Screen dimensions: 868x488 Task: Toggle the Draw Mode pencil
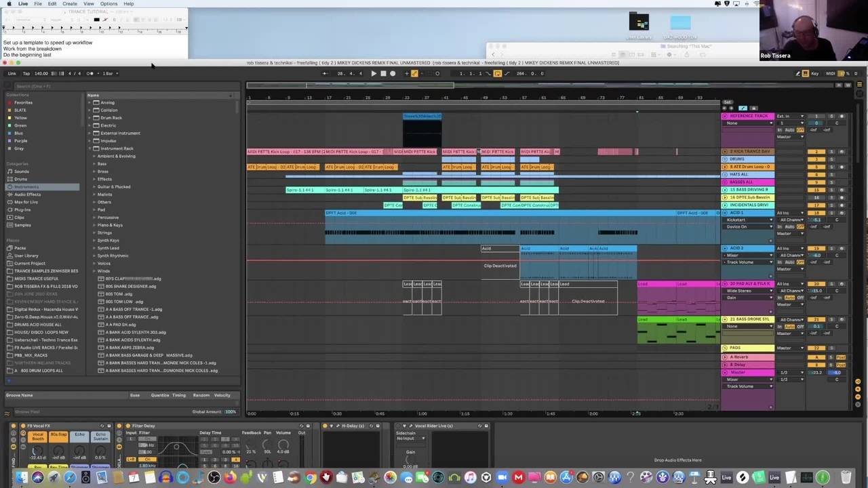797,73
